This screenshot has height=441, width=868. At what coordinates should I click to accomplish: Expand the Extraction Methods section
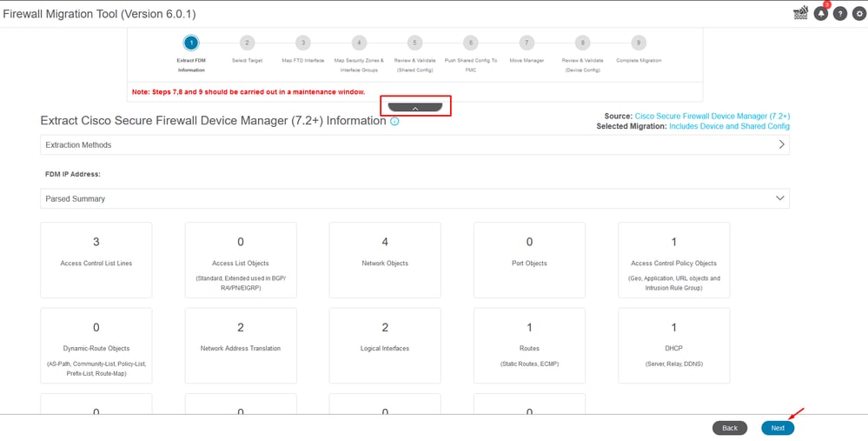(x=414, y=144)
